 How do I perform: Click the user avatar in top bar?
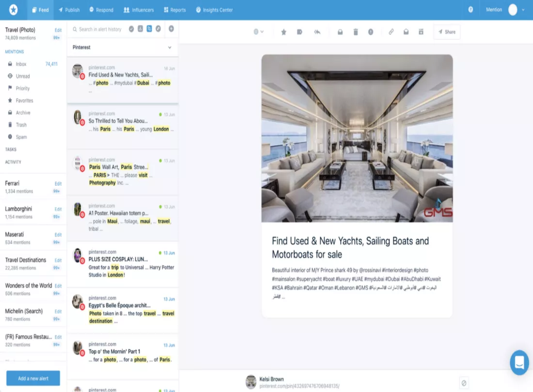point(513,10)
